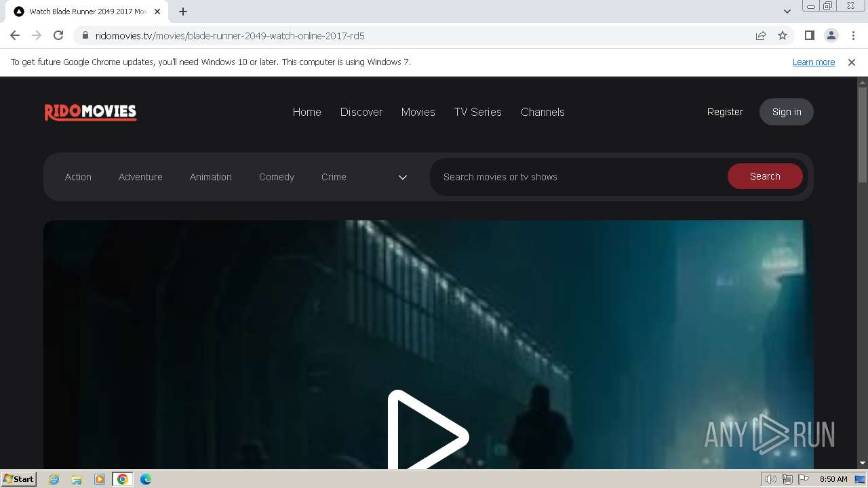Open the Action Center flag icon

click(x=804, y=479)
